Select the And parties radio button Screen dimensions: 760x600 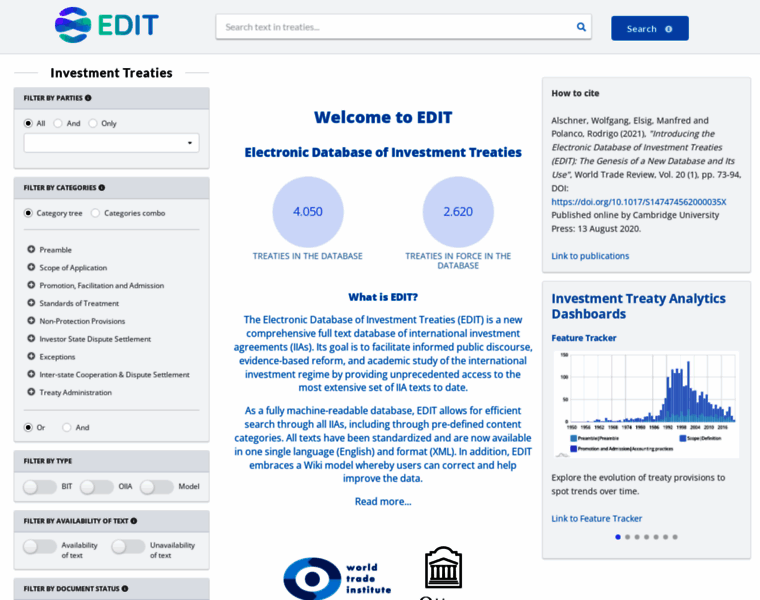click(x=58, y=123)
